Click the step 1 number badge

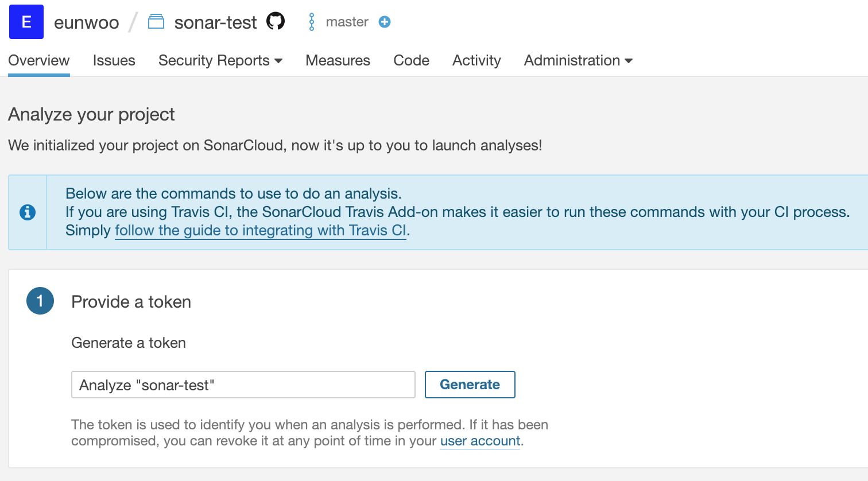40,301
